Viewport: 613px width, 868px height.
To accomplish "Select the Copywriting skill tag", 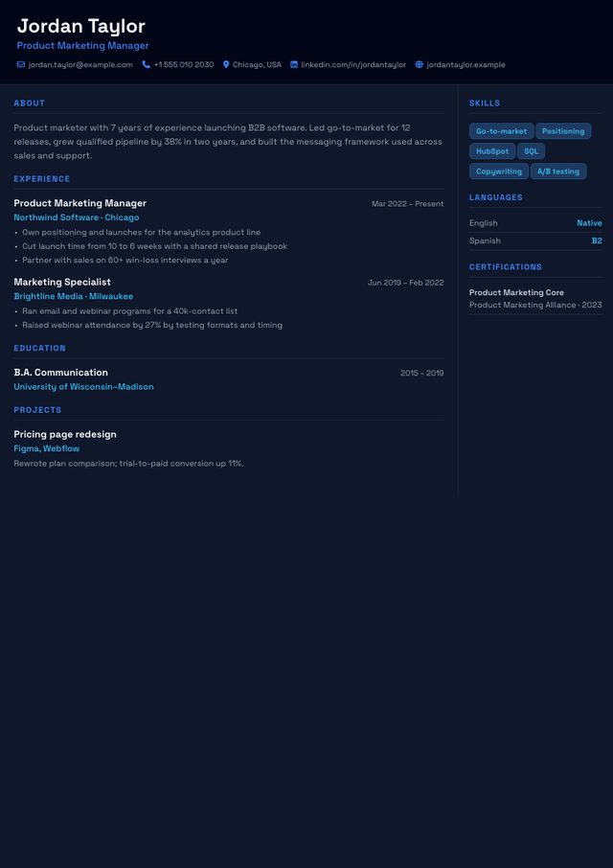I will [499, 171].
